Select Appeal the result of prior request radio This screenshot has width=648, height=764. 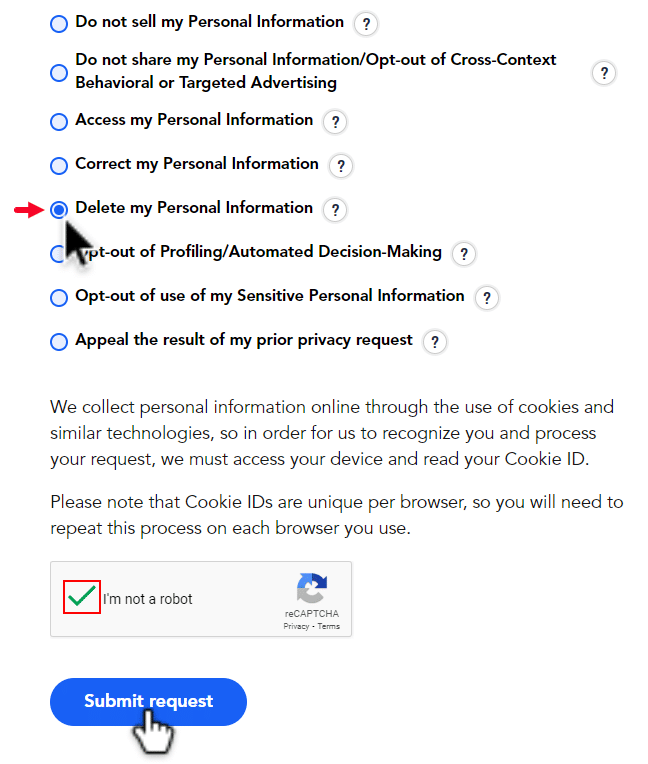(59, 342)
